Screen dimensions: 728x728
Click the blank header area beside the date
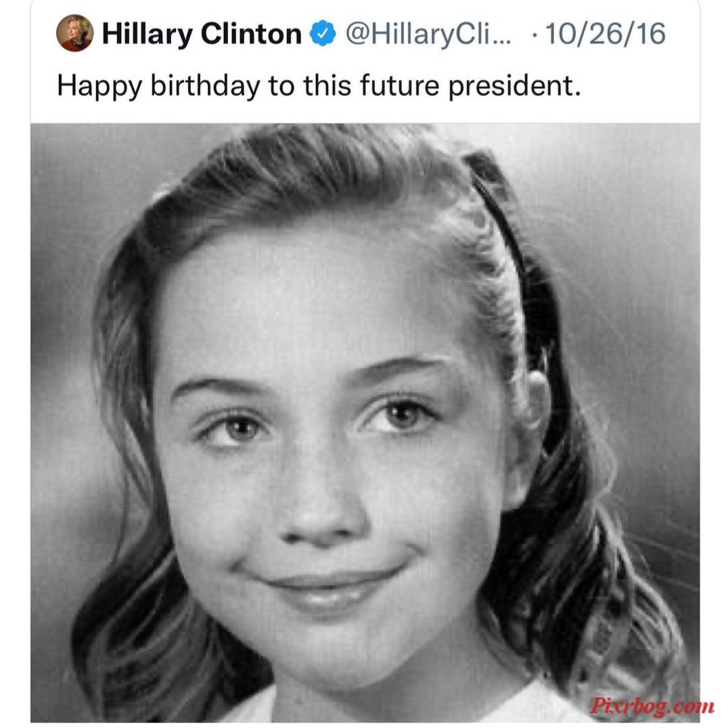click(683, 34)
